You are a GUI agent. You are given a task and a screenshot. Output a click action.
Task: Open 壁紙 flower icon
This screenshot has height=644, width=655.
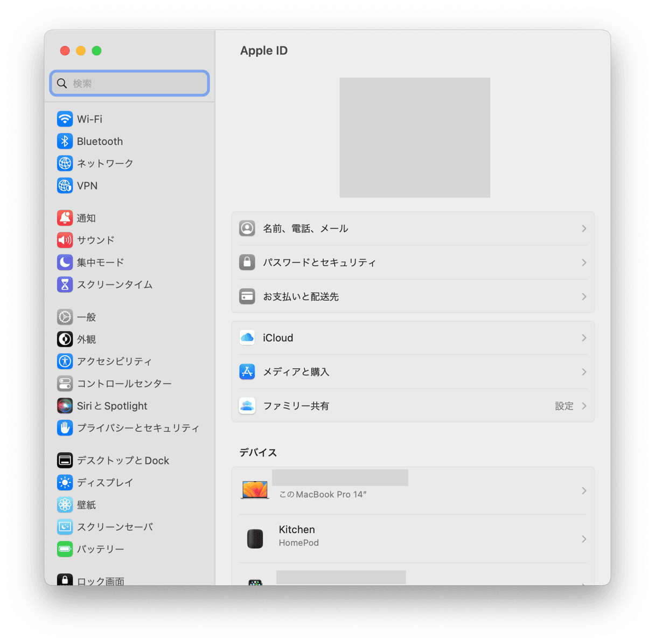tap(65, 504)
